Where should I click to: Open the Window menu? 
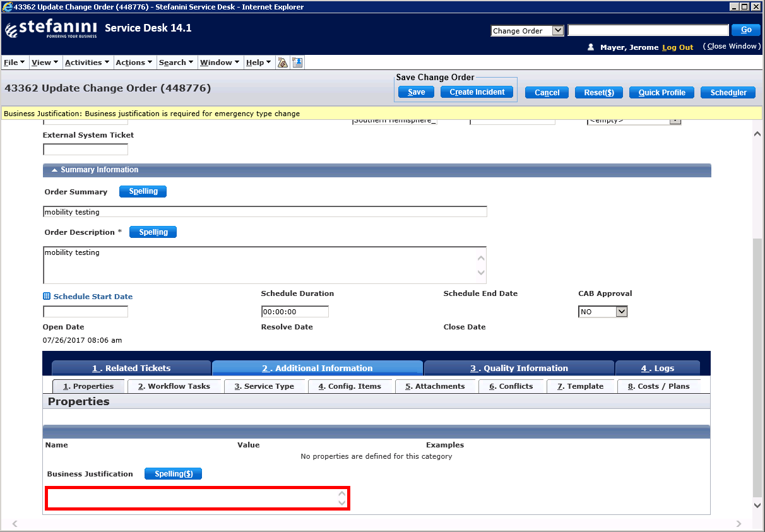click(220, 62)
